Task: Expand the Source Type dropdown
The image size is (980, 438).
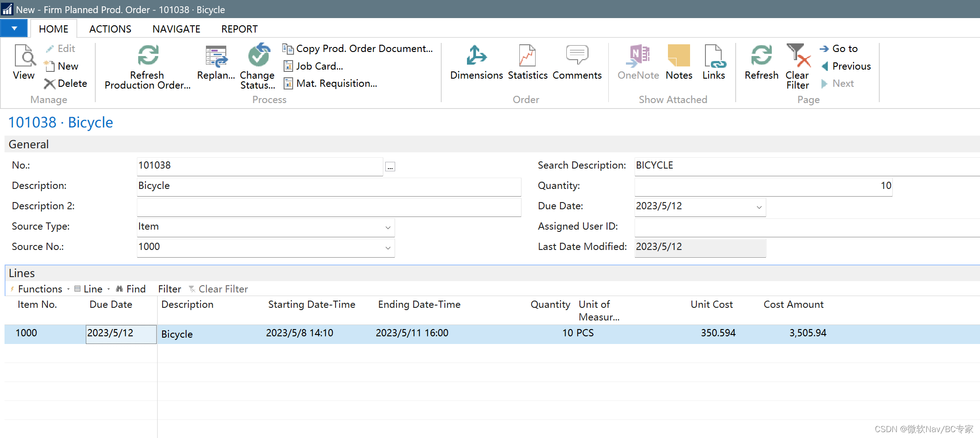Action: tap(388, 227)
